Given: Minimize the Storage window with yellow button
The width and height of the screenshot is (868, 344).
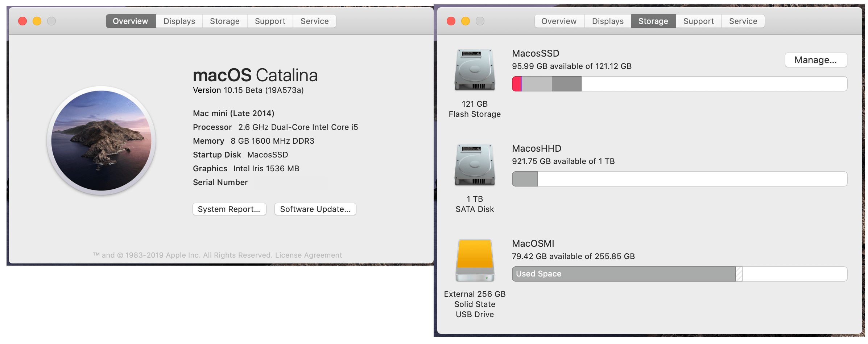Looking at the screenshot, I should 466,21.
